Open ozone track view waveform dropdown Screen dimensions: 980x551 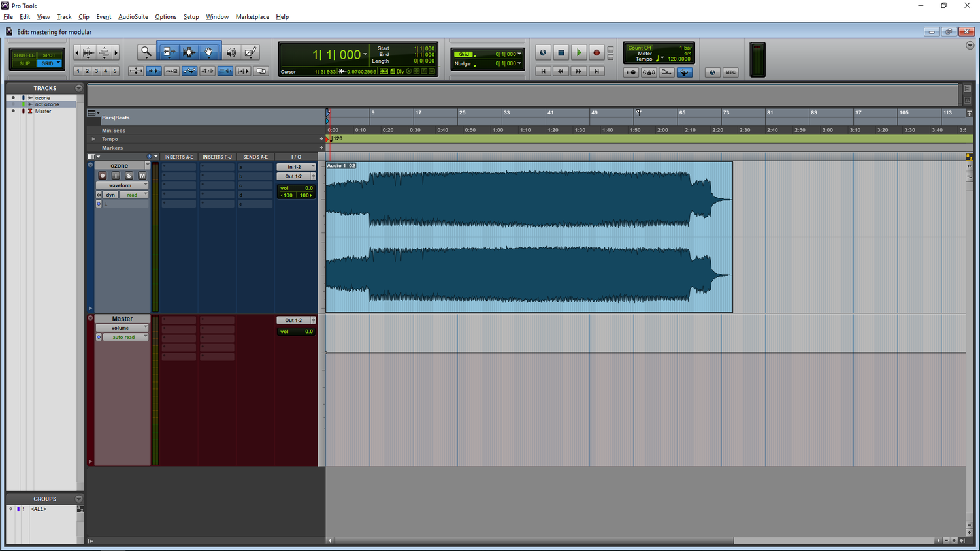tap(122, 185)
